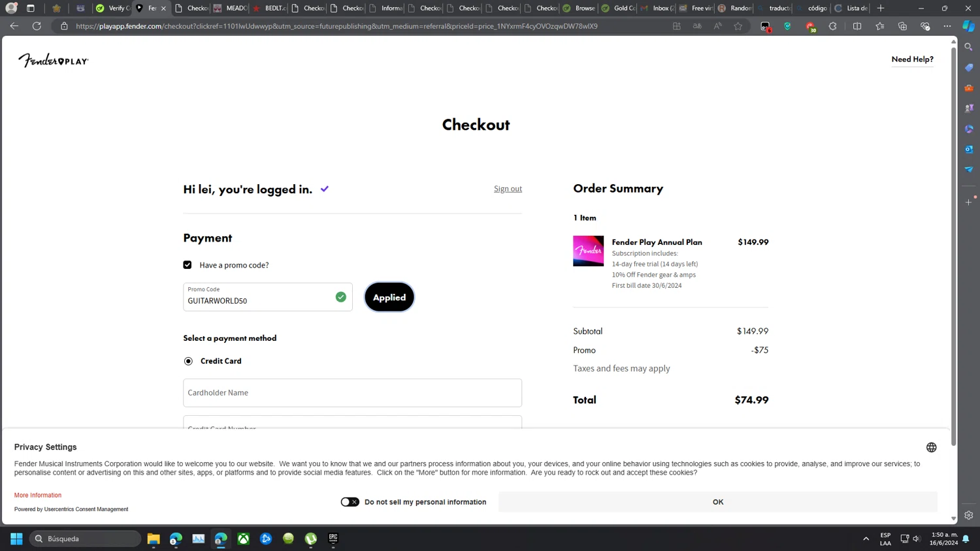The width and height of the screenshot is (980, 551).
Task: Open the browser profile avatar
Action: [x=11, y=8]
